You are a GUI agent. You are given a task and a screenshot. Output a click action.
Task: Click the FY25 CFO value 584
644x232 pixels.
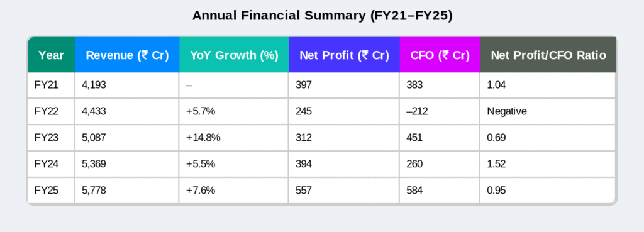414,190
